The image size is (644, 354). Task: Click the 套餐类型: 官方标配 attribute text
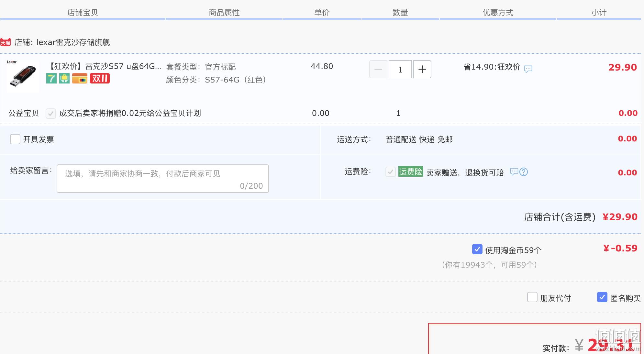coord(201,67)
